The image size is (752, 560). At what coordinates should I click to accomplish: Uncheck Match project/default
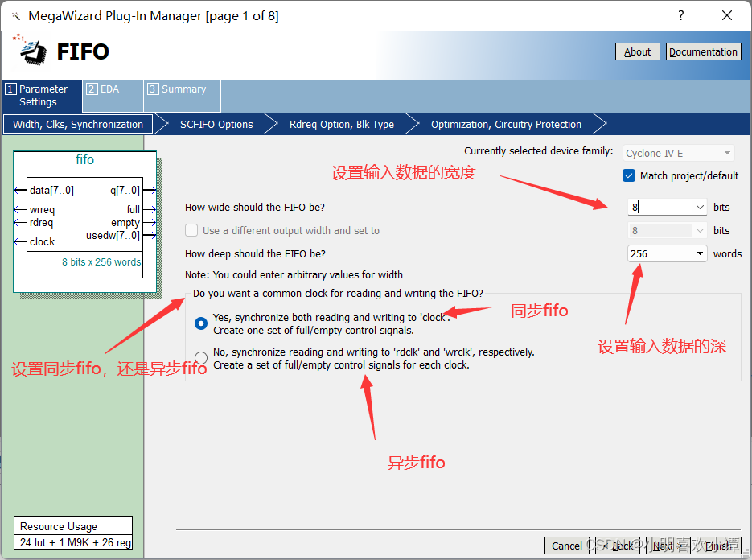click(629, 175)
